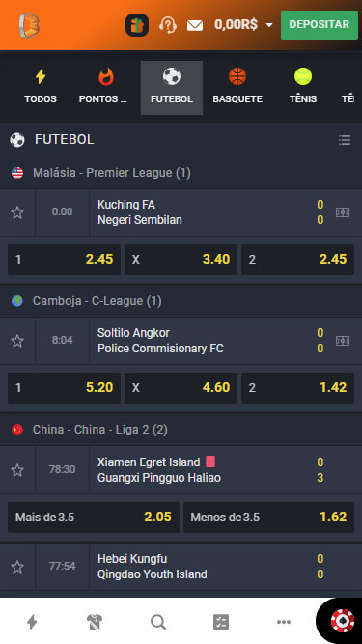Switch to the Basquete tab
The image size is (362, 644).
237,88
